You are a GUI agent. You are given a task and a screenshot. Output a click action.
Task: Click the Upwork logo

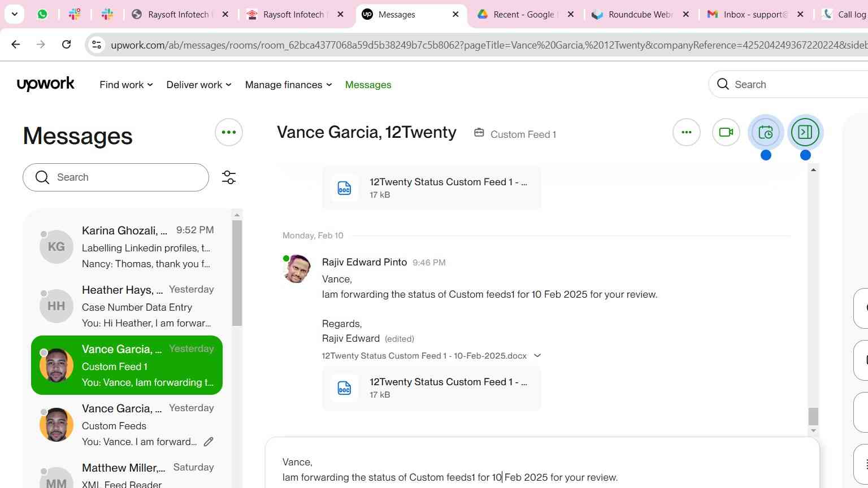(46, 84)
